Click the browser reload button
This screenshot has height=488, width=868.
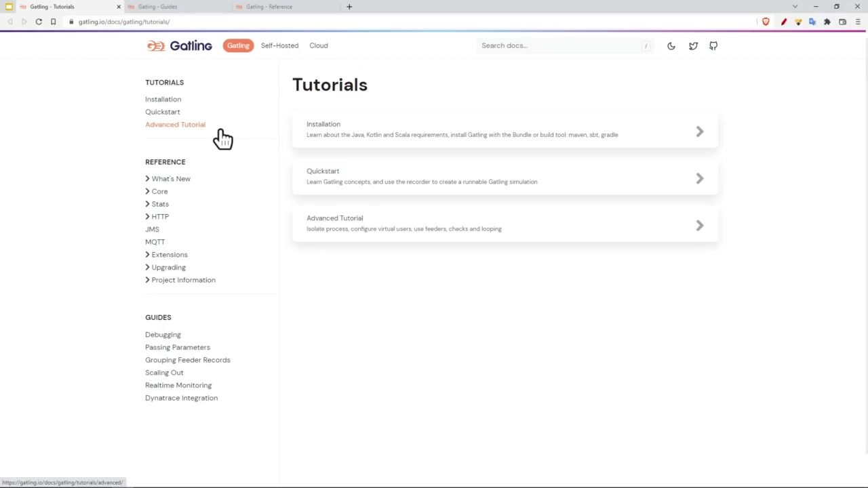[x=39, y=22]
